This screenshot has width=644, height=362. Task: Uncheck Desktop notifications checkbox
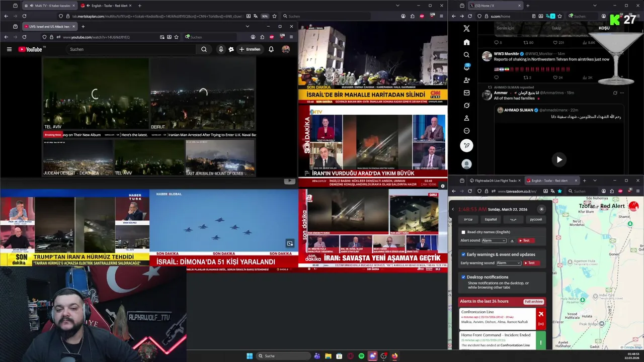463,277
